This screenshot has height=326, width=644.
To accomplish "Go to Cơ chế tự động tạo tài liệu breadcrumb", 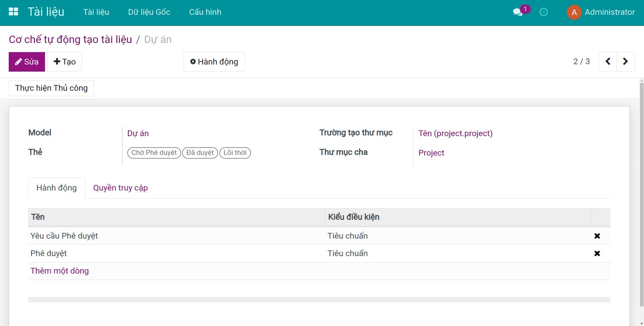I will coord(70,40).
